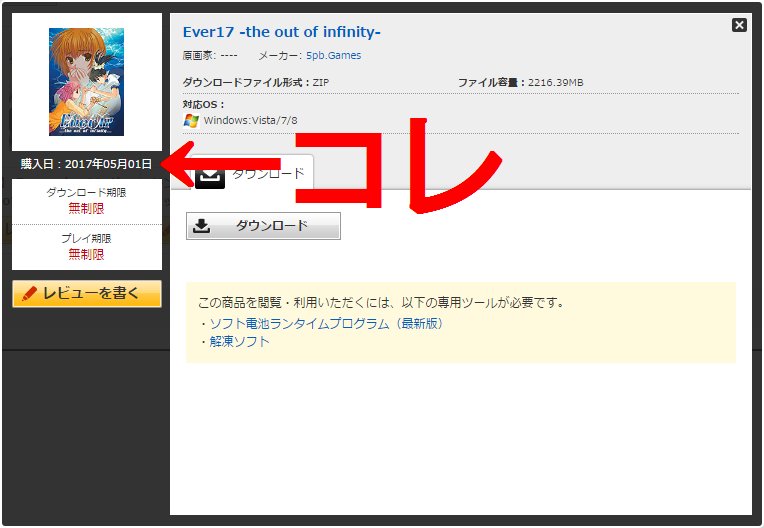Click 無制限 under ダウンロード期限
This screenshot has height=528, width=764.
pyautogui.click(x=86, y=208)
